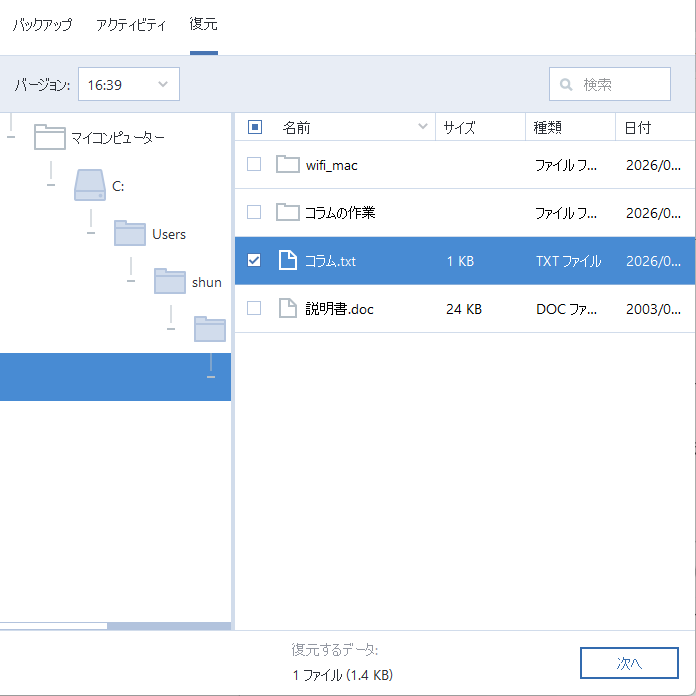
Task: Open the アクティビティ tab
Action: (131, 24)
